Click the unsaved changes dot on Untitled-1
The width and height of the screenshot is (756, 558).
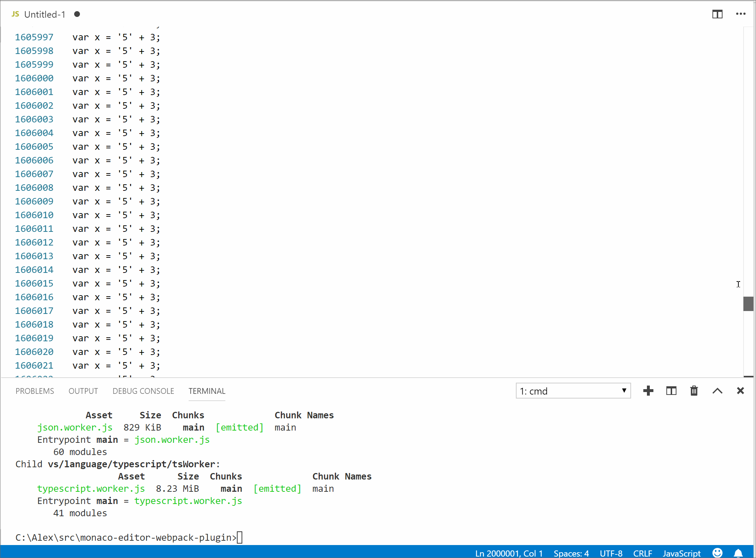76,14
